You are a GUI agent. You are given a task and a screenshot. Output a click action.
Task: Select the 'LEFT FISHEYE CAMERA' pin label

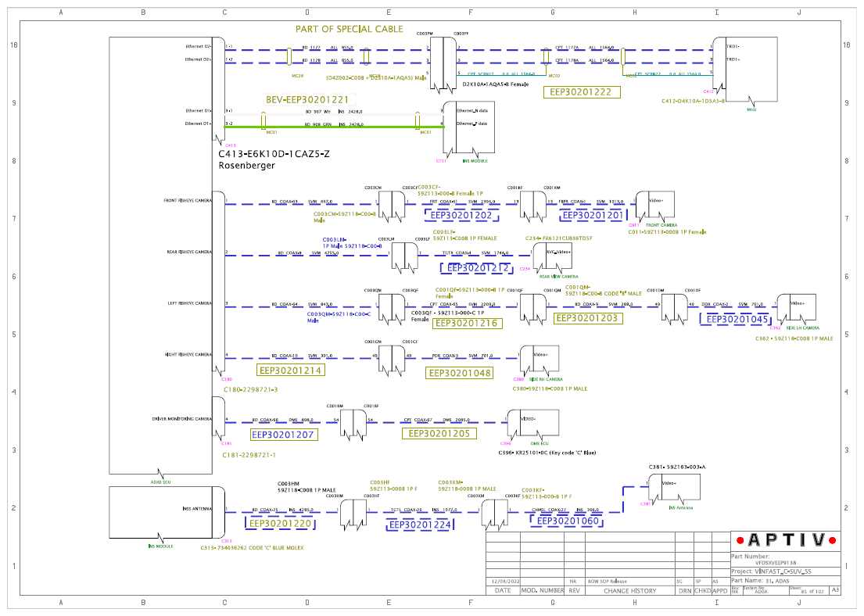click(x=189, y=303)
